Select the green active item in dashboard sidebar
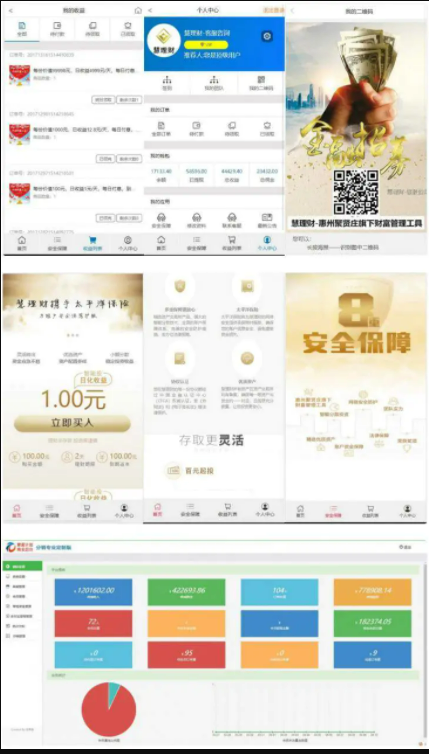429x754 pixels. [x=22, y=566]
